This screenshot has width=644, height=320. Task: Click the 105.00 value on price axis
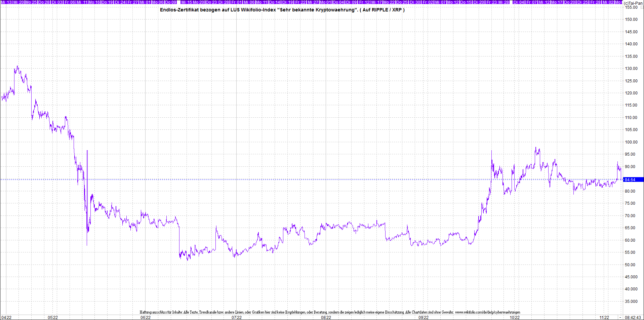coord(631,130)
